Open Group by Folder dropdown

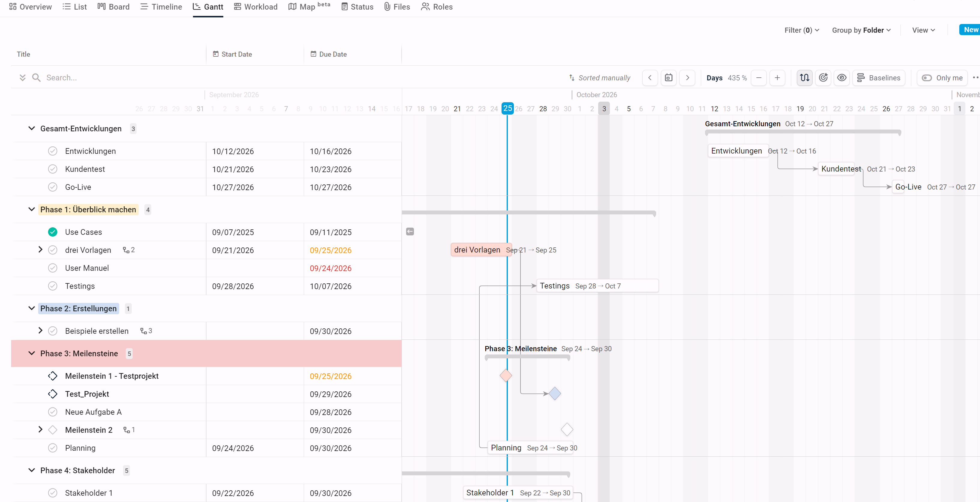[861, 30]
